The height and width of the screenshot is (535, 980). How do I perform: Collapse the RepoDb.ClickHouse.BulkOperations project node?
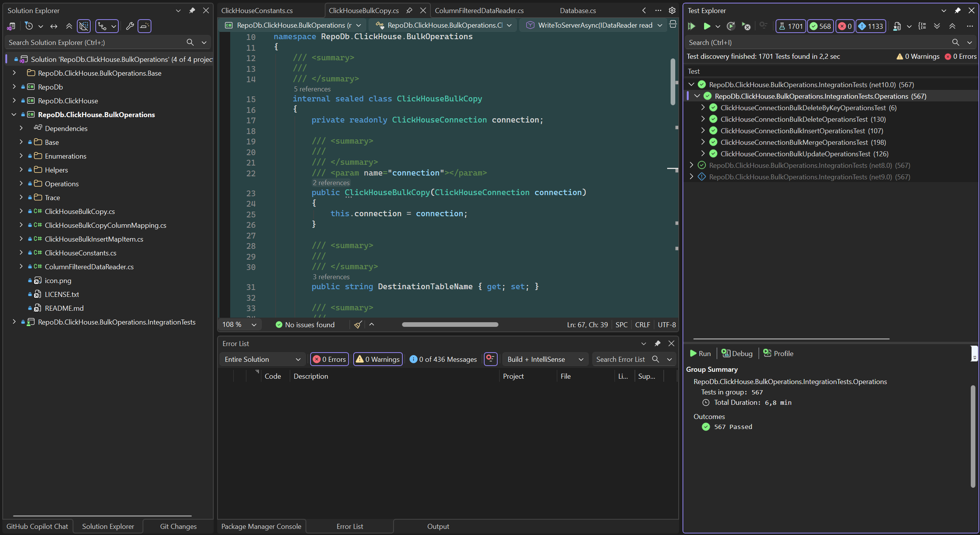pyautogui.click(x=14, y=114)
